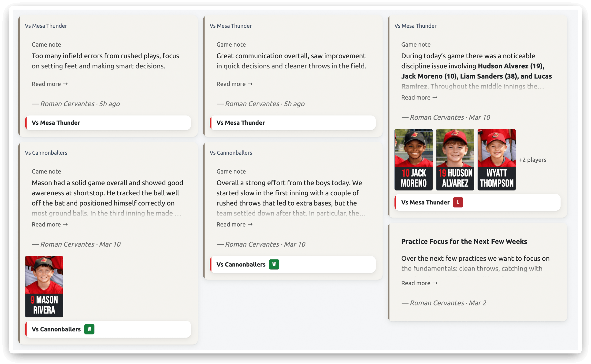Open Vs Mesa Thunder button on communication card

point(293,123)
